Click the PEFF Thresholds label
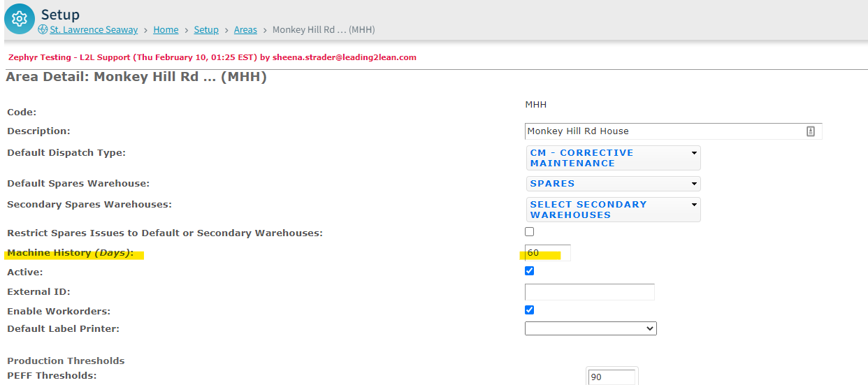The width and height of the screenshot is (868, 385). pyautogui.click(x=52, y=376)
